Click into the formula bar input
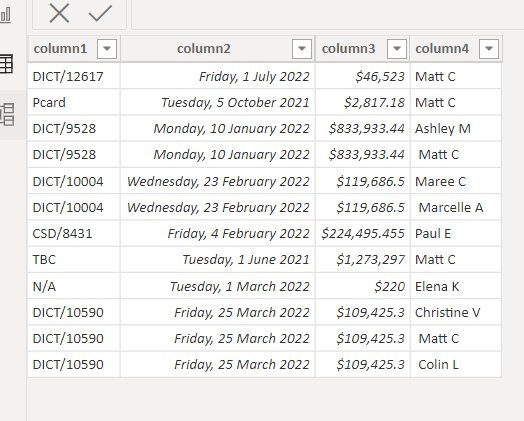 coord(328,14)
